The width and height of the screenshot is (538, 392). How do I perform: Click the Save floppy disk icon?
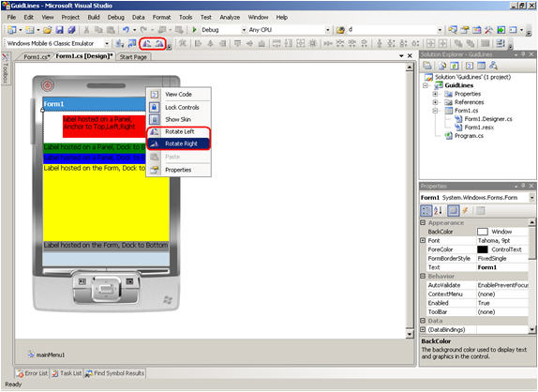click(x=60, y=30)
